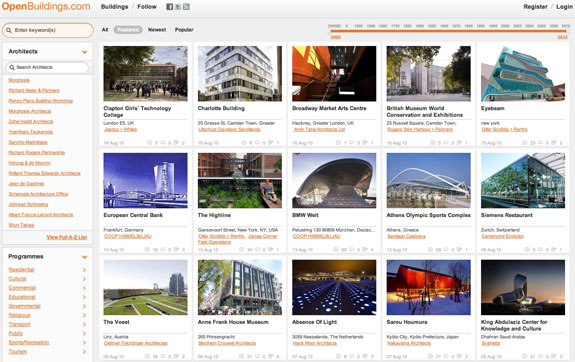Viewport: 575px width, 362px height.
Task: Open the Facebook icon in the header
Action: point(169,7)
